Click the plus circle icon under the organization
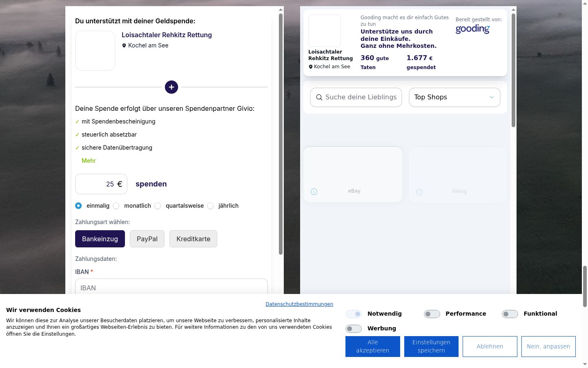Image resolution: width=588 pixels, height=368 pixels. coord(171,87)
